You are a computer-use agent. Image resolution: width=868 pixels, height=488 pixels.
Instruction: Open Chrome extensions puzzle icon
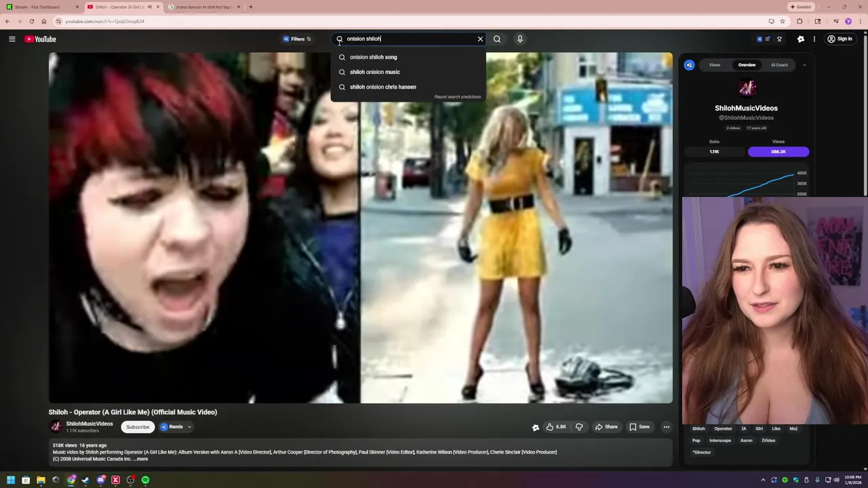(800, 21)
